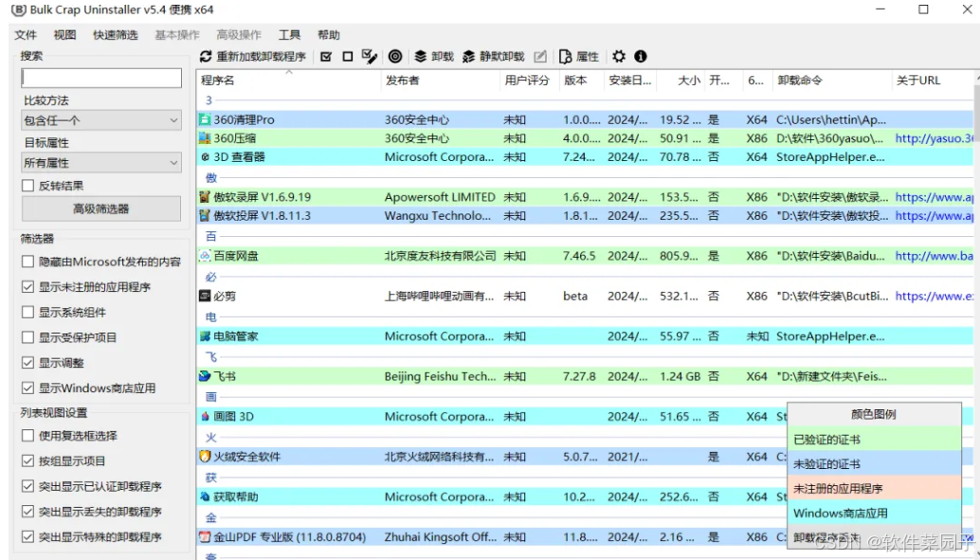Uncheck 显示Windows商店应用
This screenshot has height=560, width=980.
tap(27, 388)
